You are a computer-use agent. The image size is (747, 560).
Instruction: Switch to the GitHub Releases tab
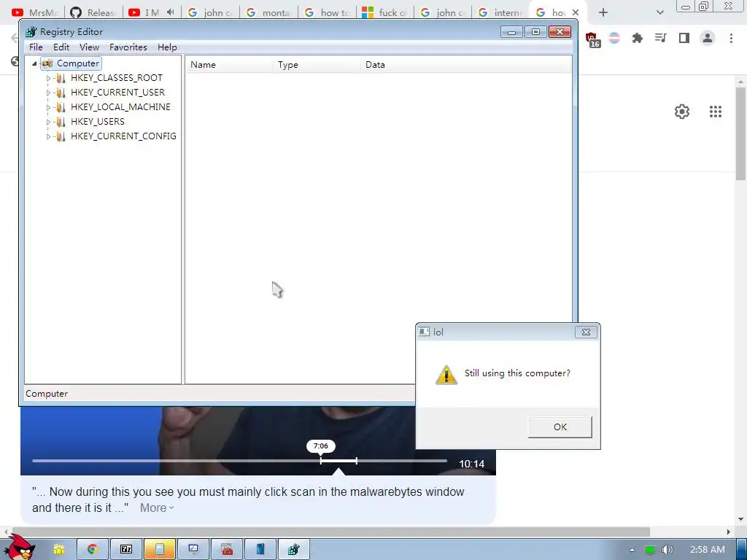click(93, 13)
